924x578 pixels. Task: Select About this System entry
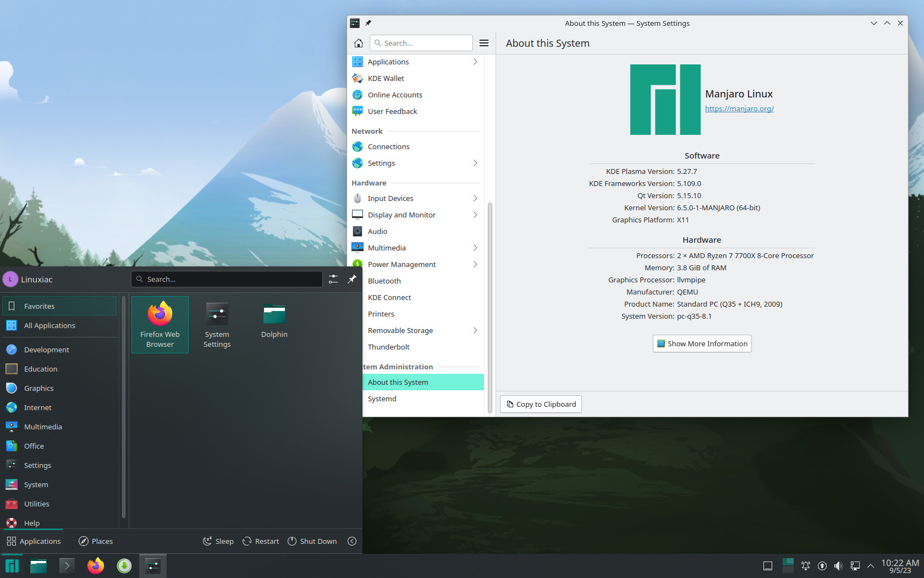(x=423, y=382)
